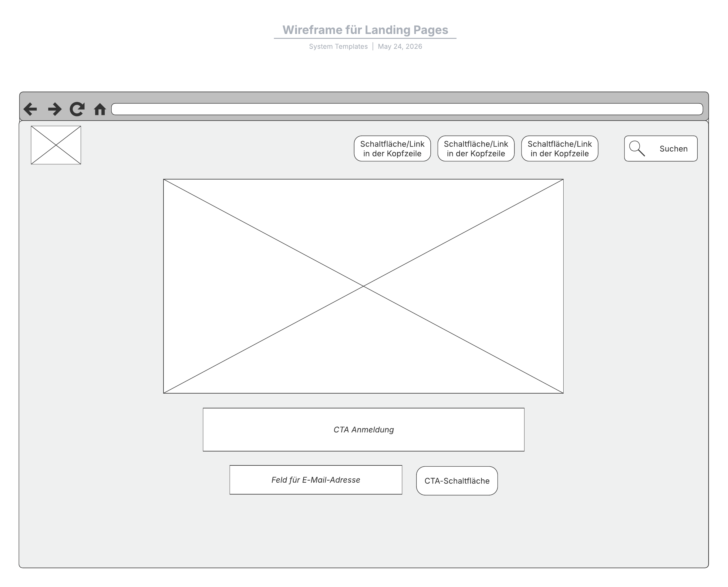This screenshot has width=728, height=587.
Task: Click the middle Schaltfläche/Link in der Kopfzeile button
Action: [x=476, y=149]
